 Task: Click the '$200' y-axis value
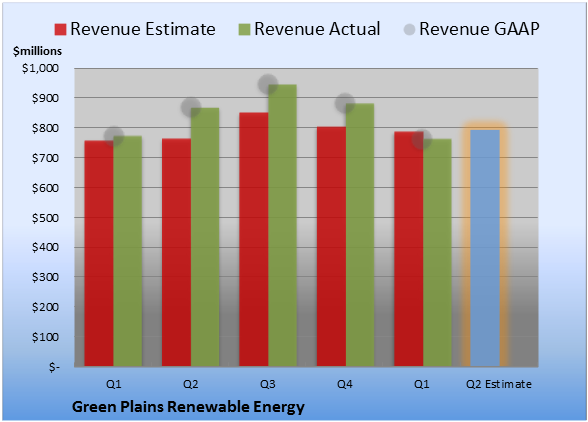pos(45,307)
